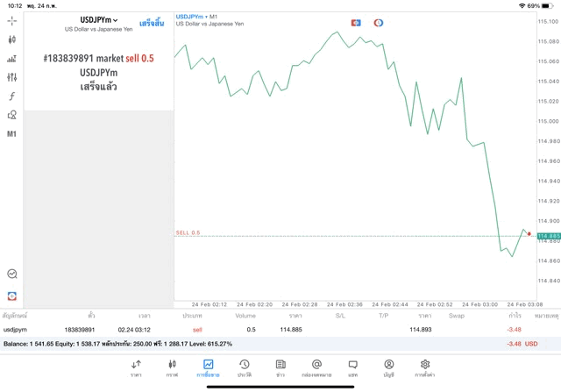Screen dimensions: 561x392
Task: Tap the Wi-Fi status icon
Action: (x=522, y=6)
